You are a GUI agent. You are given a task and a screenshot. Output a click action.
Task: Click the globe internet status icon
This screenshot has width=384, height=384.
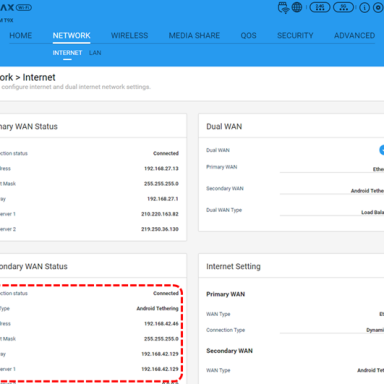point(297,7)
